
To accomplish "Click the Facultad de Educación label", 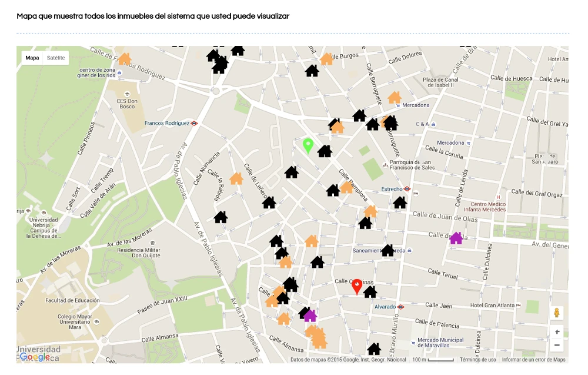I will tap(72, 300).
